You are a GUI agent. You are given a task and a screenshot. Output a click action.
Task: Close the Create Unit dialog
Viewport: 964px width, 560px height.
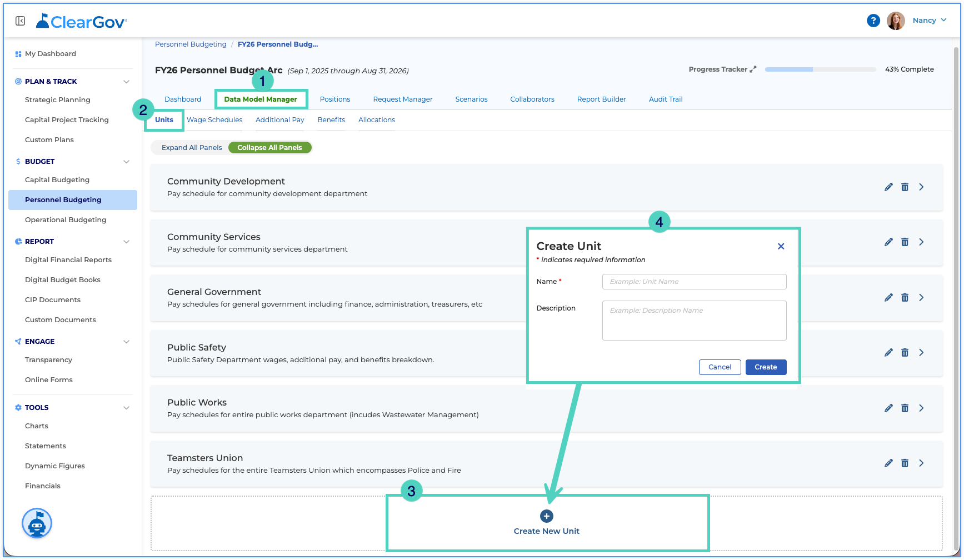point(781,246)
